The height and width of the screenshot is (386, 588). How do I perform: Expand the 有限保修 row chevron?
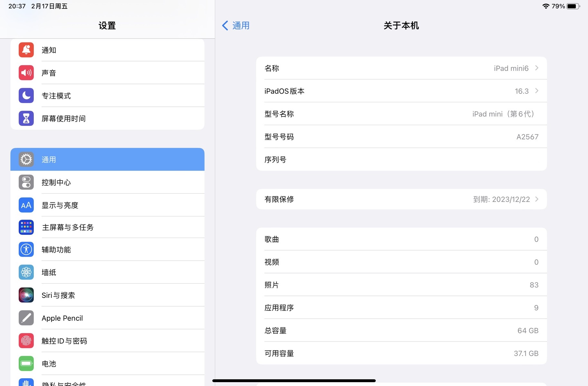click(537, 199)
